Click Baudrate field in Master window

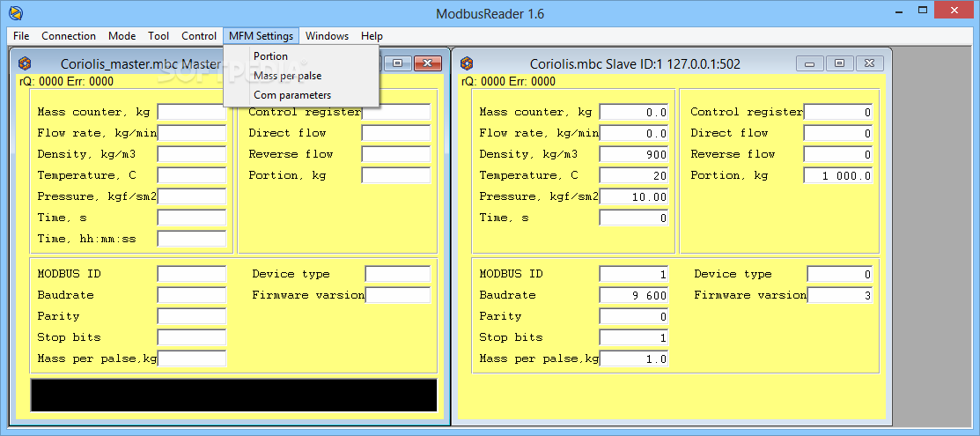click(192, 295)
